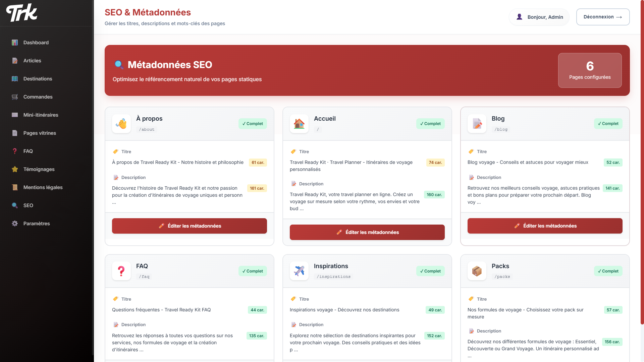Click the title 'Blog voyage - Conseils et astuces'
The image size is (644, 362).
pos(528,162)
